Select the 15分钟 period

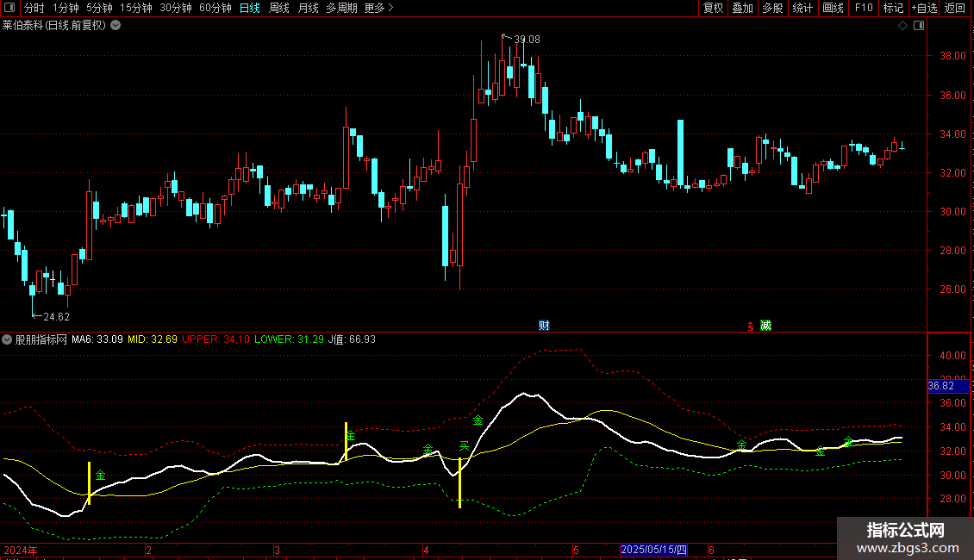coord(136,8)
